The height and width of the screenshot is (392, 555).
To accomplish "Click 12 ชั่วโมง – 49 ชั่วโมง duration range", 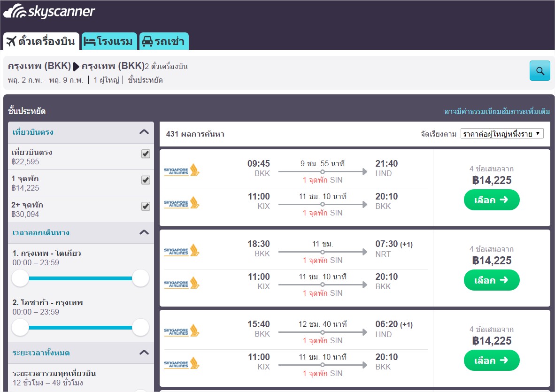I will [47, 383].
